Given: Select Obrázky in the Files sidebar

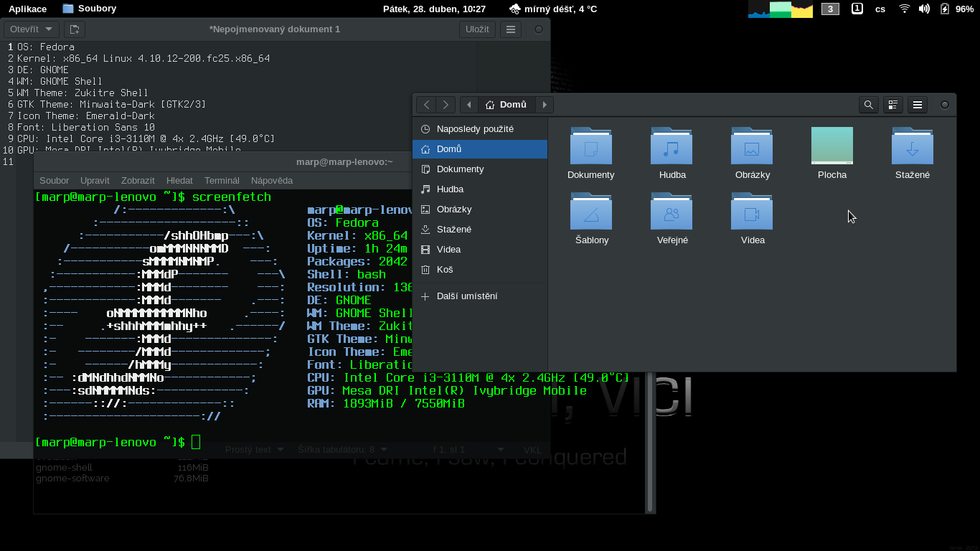Looking at the screenshot, I should tap(480, 209).
